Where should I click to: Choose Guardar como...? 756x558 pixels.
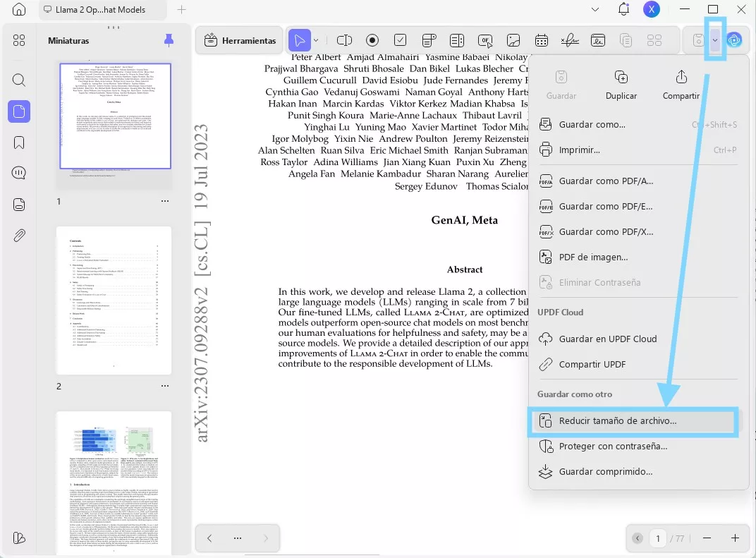pyautogui.click(x=638, y=124)
